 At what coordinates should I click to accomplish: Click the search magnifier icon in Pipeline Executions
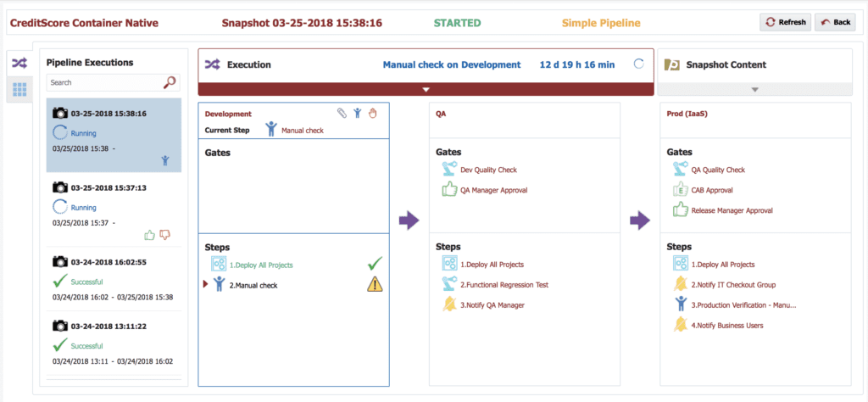(170, 82)
